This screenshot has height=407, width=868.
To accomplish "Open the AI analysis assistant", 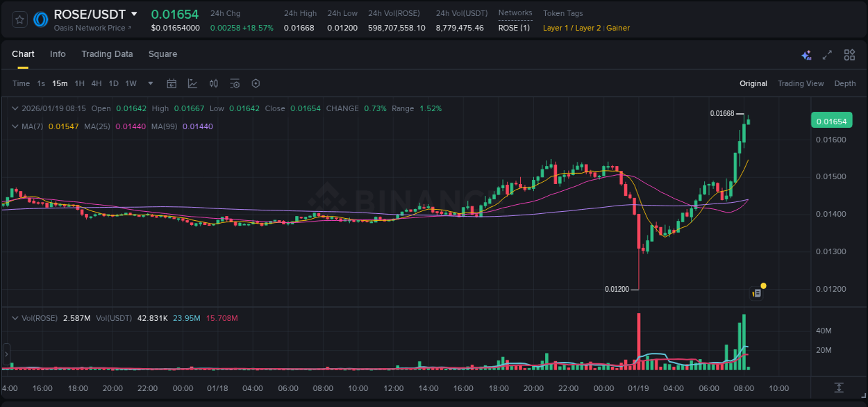I will tap(806, 54).
